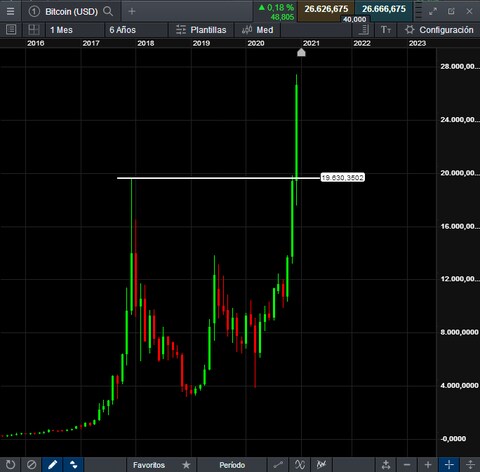
Task: Reset the chart with the refresh arrow
Action: pyautogui.click(x=10, y=465)
